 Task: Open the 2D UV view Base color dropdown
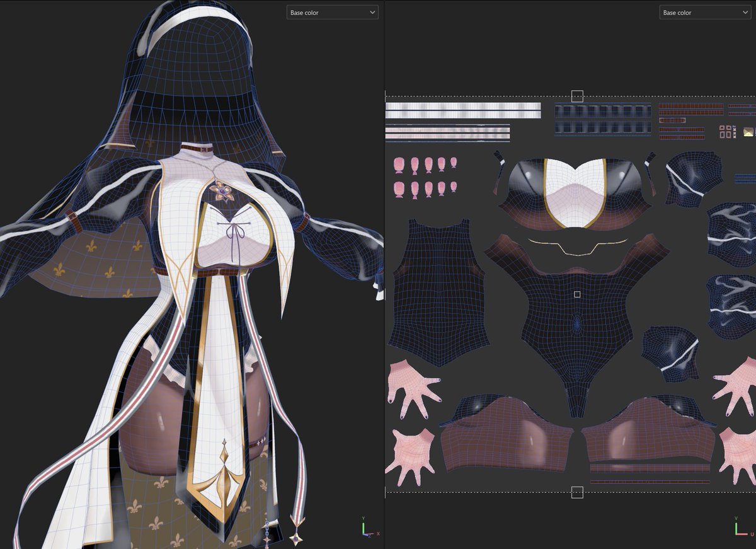(x=705, y=13)
